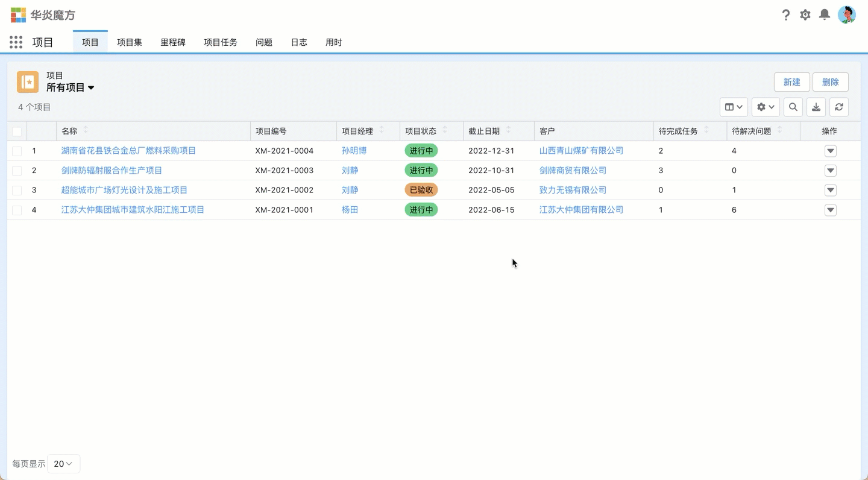The width and height of the screenshot is (868, 480).
Task: Open the 每页显示 page size dropdown
Action: [x=63, y=464]
